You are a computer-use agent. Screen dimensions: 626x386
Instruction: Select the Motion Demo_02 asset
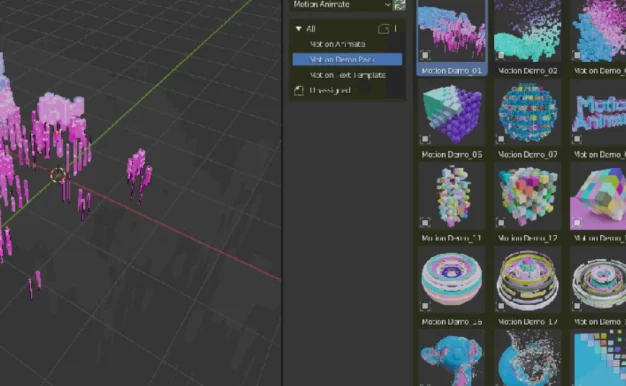click(x=527, y=37)
